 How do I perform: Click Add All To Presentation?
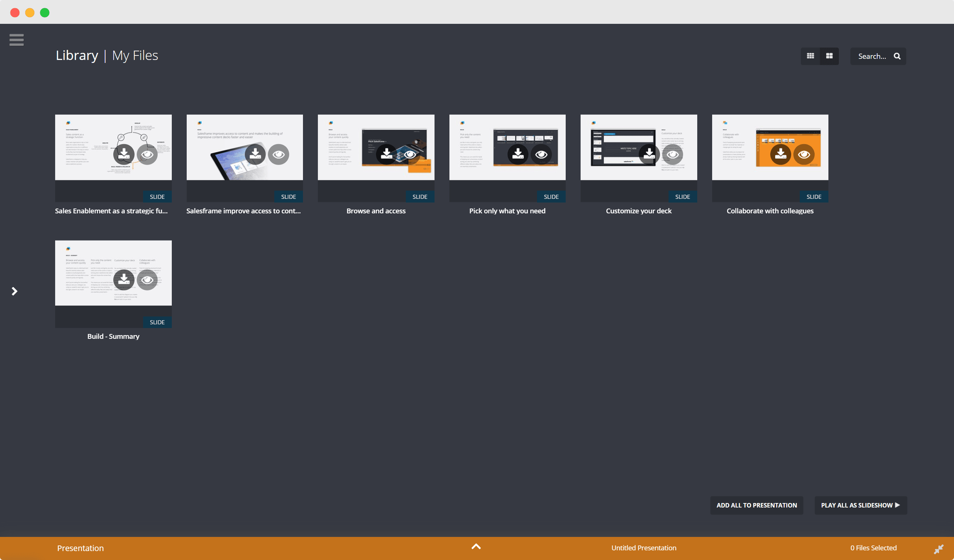click(756, 505)
